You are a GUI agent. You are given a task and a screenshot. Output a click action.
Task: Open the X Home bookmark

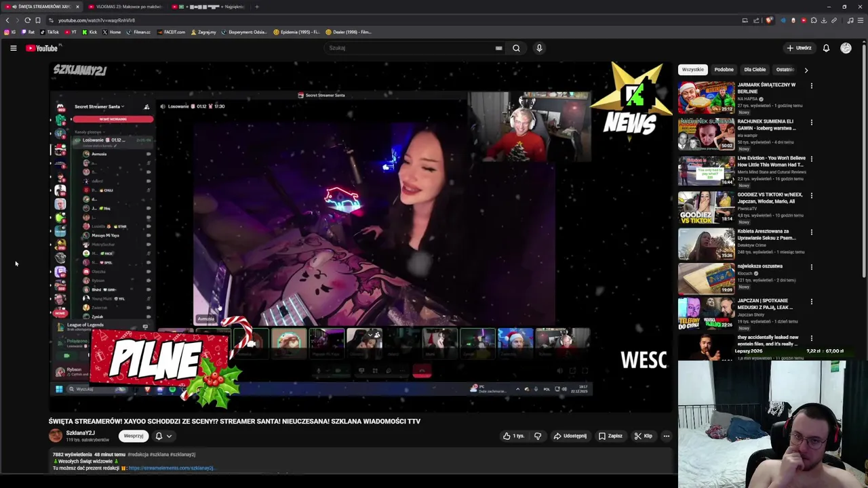(x=112, y=32)
